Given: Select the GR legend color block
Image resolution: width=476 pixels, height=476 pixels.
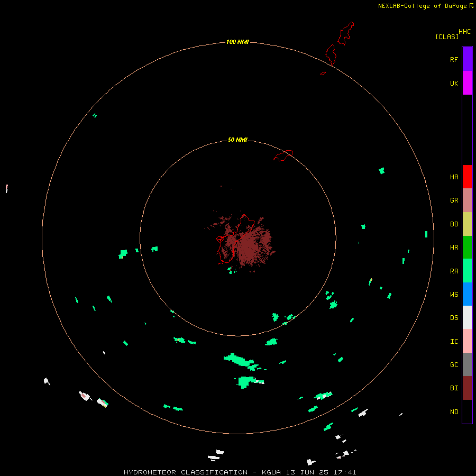Looking at the screenshot, I should coord(467,200).
